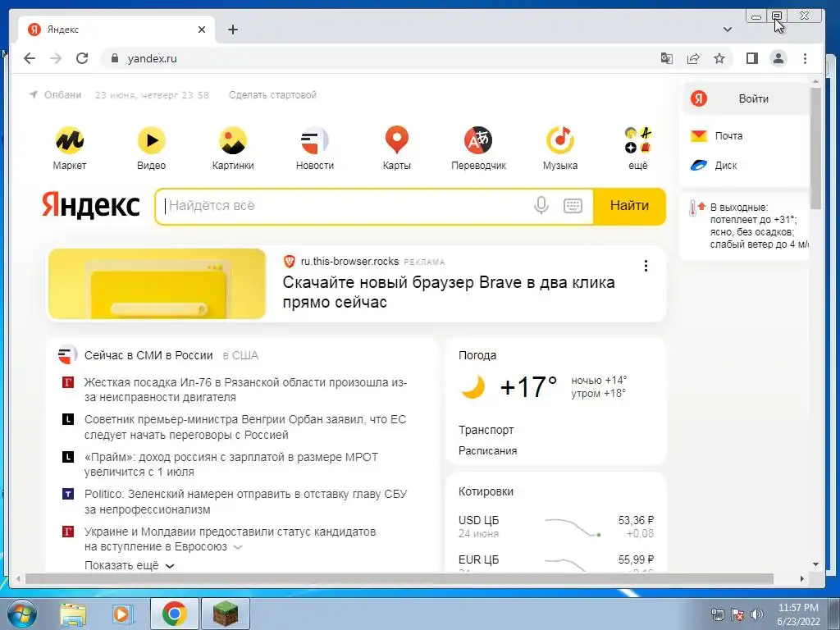
Task: Open Котировки quotes heading
Action: 486,491
